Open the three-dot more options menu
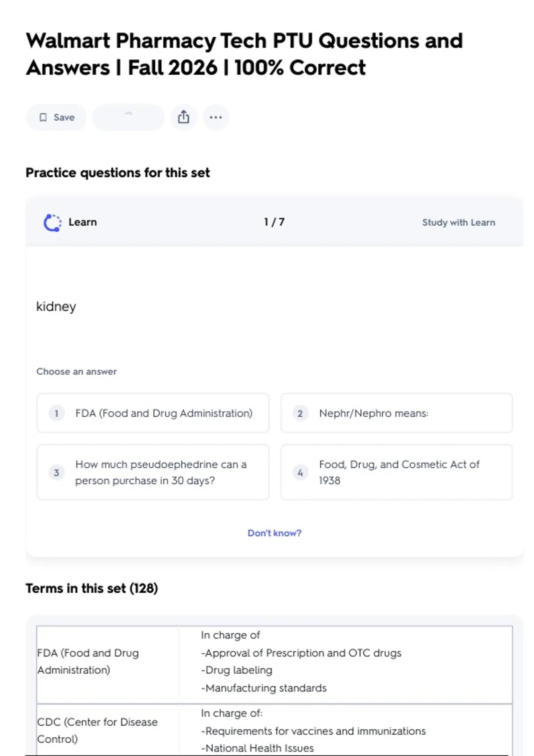 216,117
